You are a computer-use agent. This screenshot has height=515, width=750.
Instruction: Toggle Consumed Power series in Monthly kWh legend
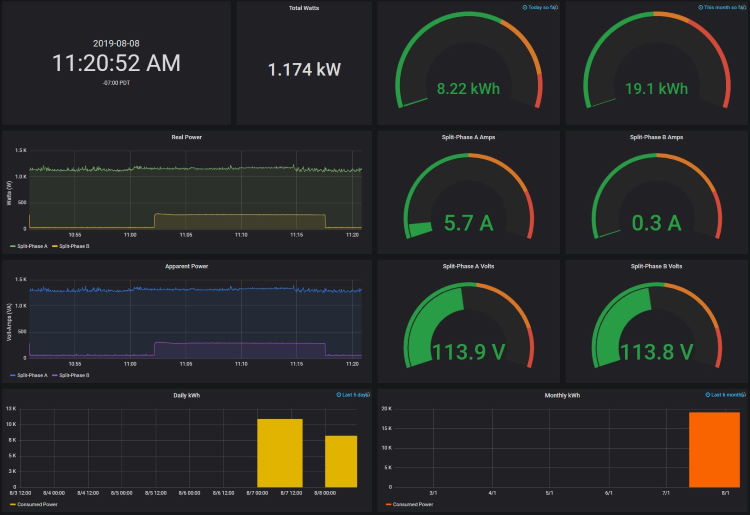[x=413, y=504]
